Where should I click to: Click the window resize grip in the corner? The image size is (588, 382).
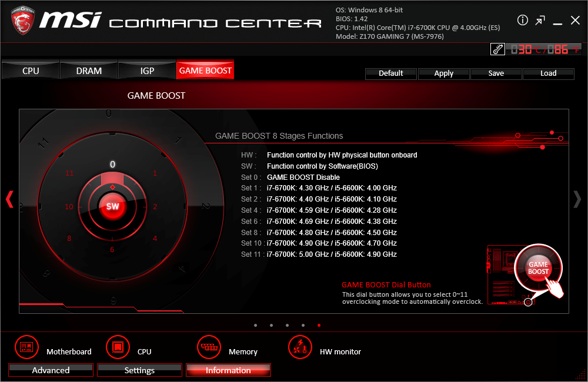pyautogui.click(x=581, y=374)
